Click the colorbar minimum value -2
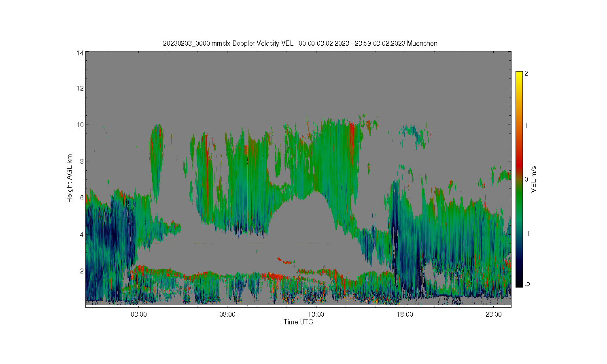This screenshot has width=607, height=364. tap(527, 285)
